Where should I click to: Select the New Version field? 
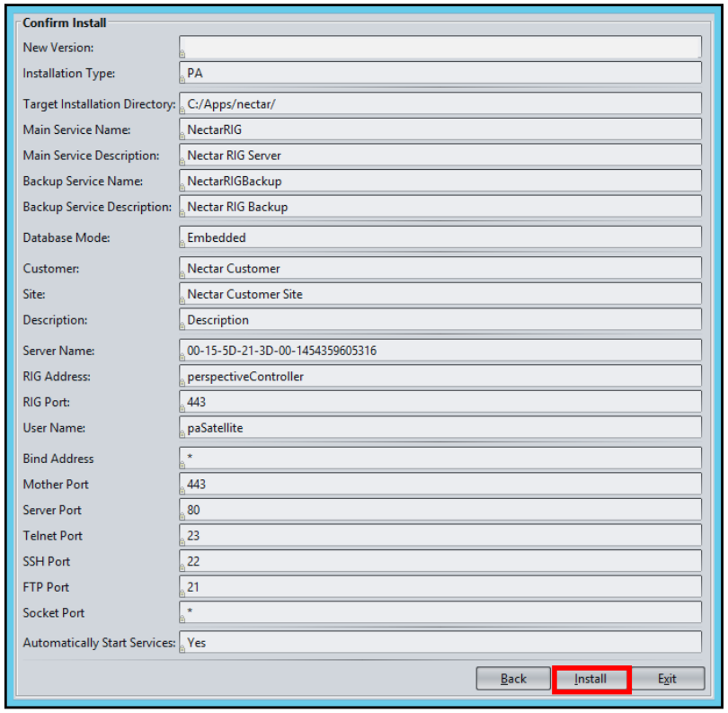[x=440, y=48]
